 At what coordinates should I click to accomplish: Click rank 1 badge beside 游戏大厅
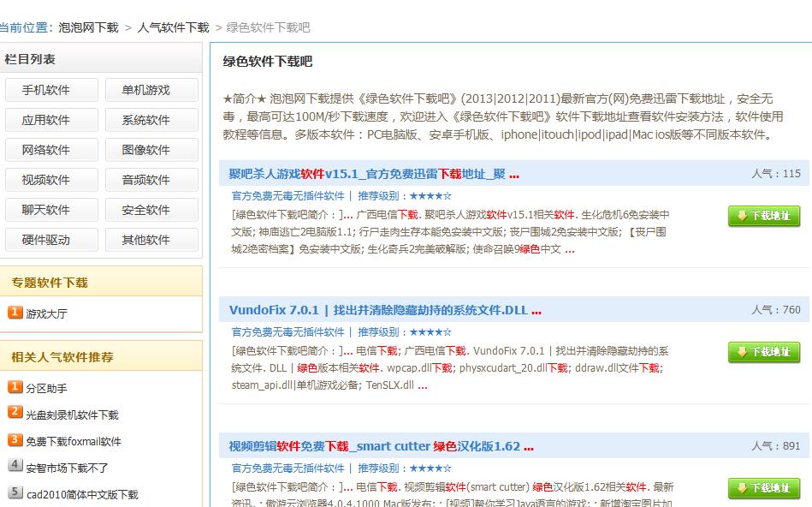(x=15, y=313)
